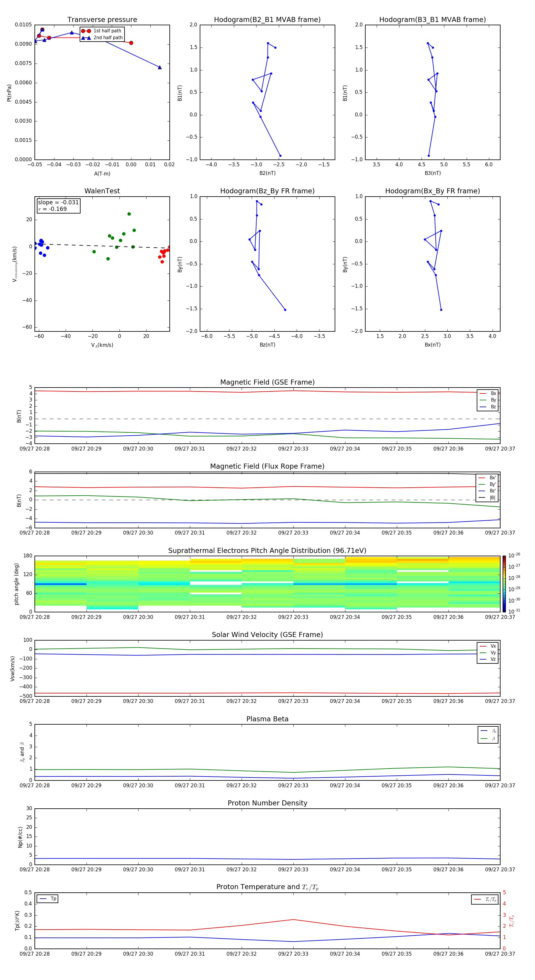This screenshot has width=535, height=980.
Task: Click the 'Te/Tp' legend entry
Action: [x=485, y=899]
